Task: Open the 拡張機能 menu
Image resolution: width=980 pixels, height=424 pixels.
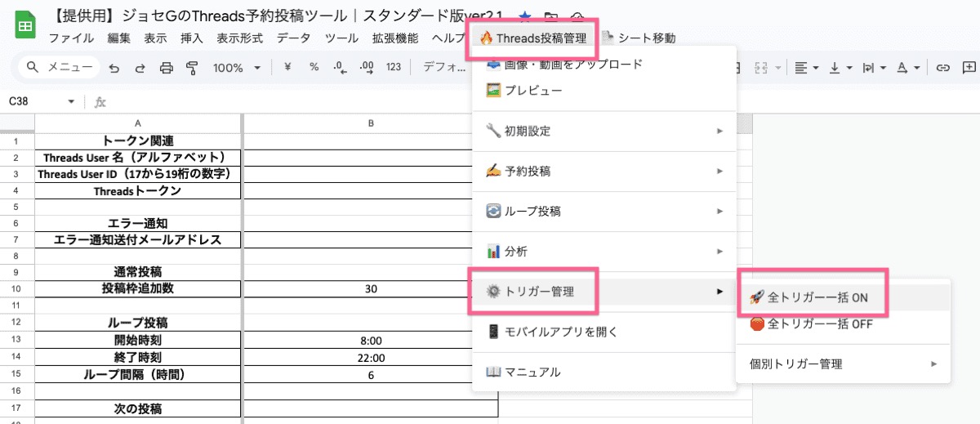Action: (394, 38)
